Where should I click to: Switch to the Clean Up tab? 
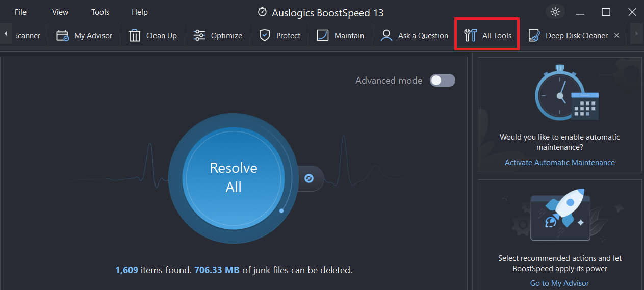point(152,35)
